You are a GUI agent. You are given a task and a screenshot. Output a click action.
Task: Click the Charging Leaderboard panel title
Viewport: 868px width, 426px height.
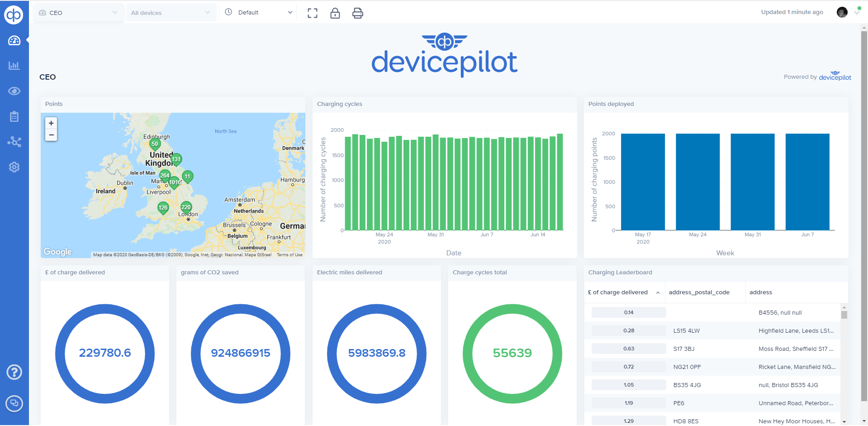(620, 273)
